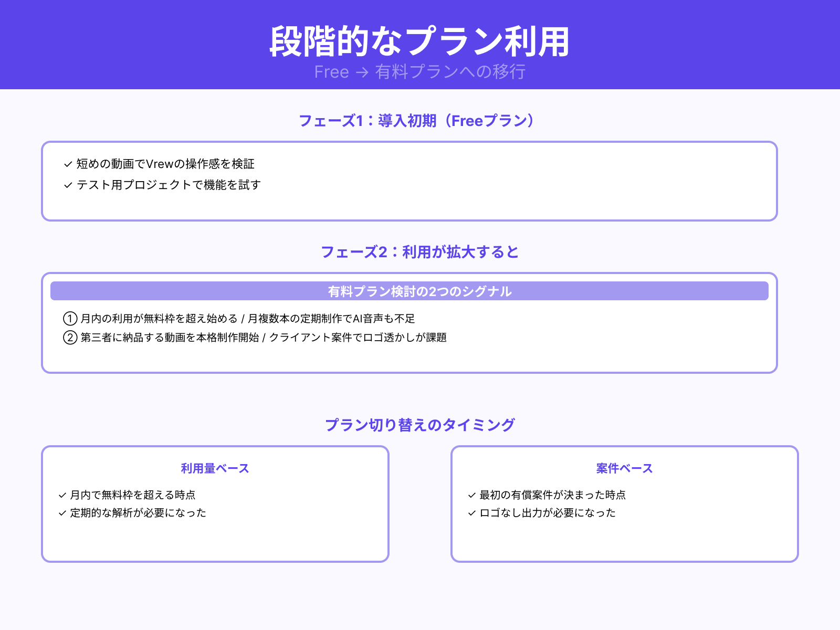Click the checkmark beside テスト用プロジェクトで機能を試す
The image size is (840, 630).
pyautogui.click(x=67, y=185)
